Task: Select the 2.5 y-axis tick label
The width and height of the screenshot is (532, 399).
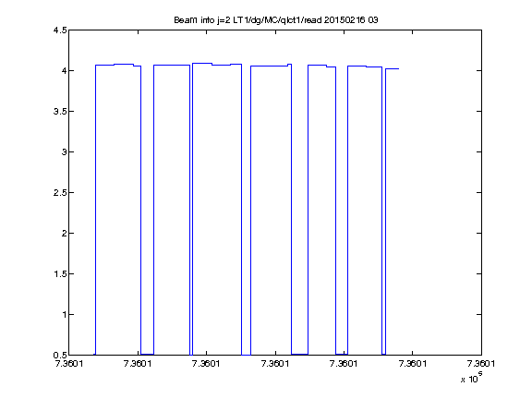Action: coord(60,192)
